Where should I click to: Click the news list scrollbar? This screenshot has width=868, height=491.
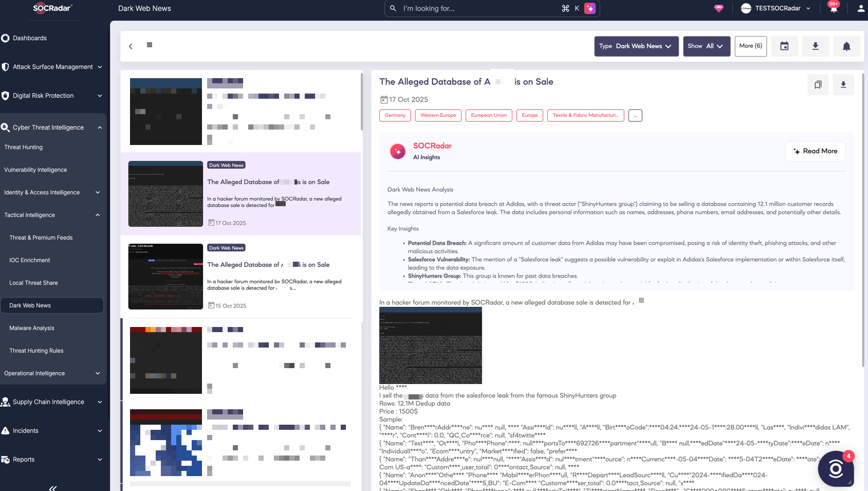click(361, 101)
